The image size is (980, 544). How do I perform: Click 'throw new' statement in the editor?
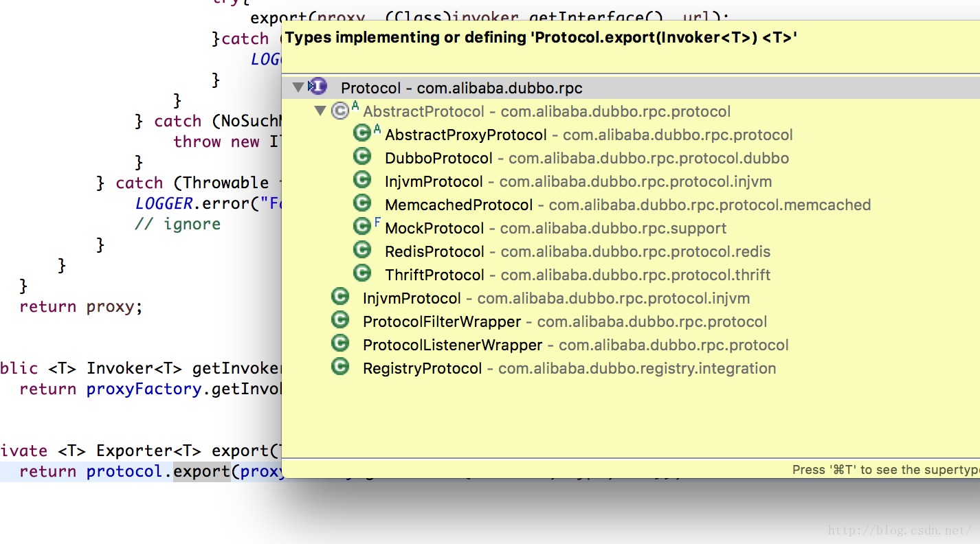pos(216,141)
